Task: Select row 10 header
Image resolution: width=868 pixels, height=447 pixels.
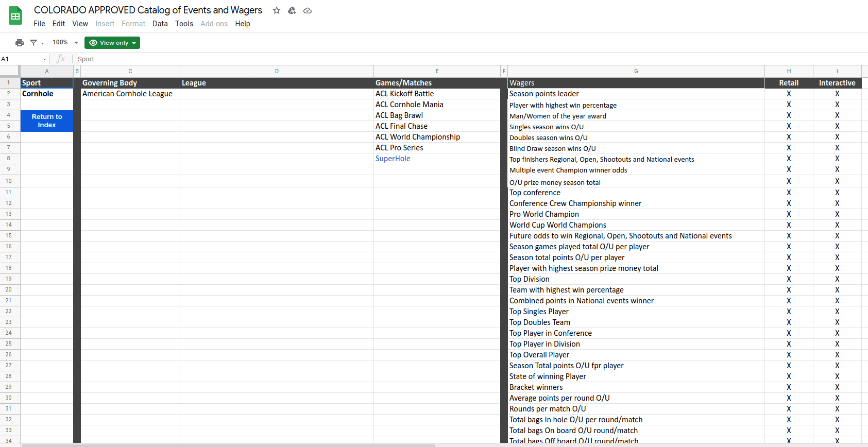Action: click(x=9, y=181)
